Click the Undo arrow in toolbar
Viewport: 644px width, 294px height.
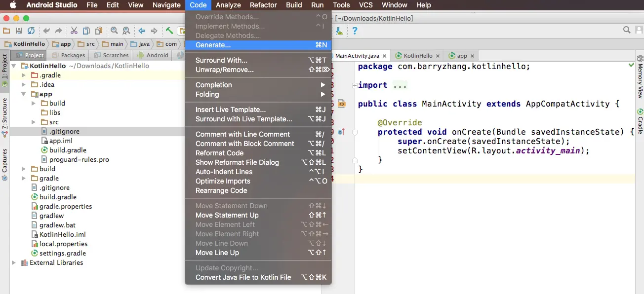[47, 31]
